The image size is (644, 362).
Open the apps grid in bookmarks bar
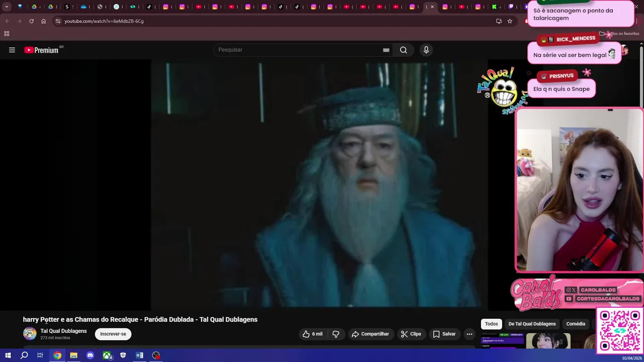click(x=7, y=34)
